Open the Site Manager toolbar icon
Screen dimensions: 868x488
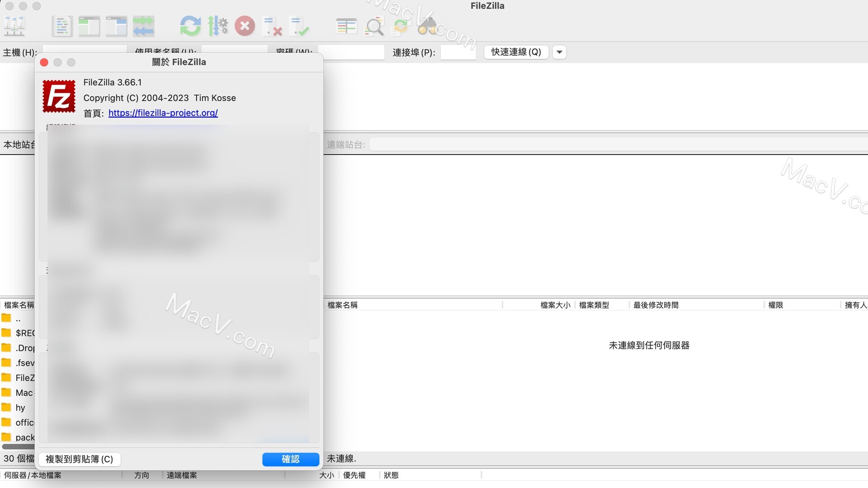14,26
